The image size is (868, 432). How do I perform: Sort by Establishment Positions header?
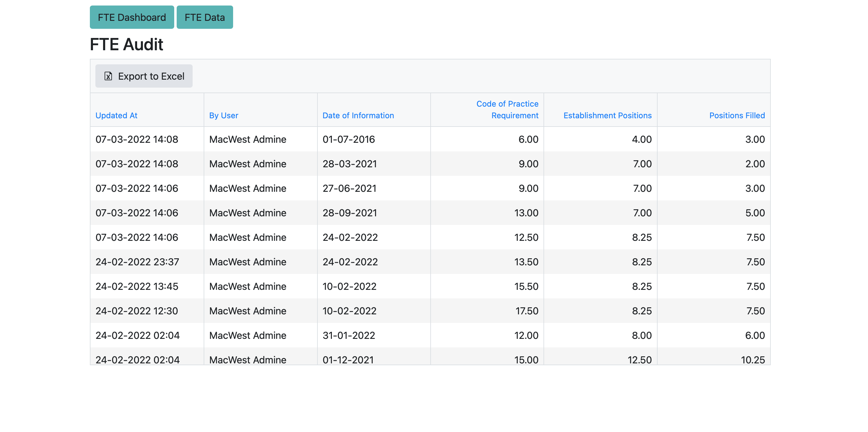(x=607, y=116)
